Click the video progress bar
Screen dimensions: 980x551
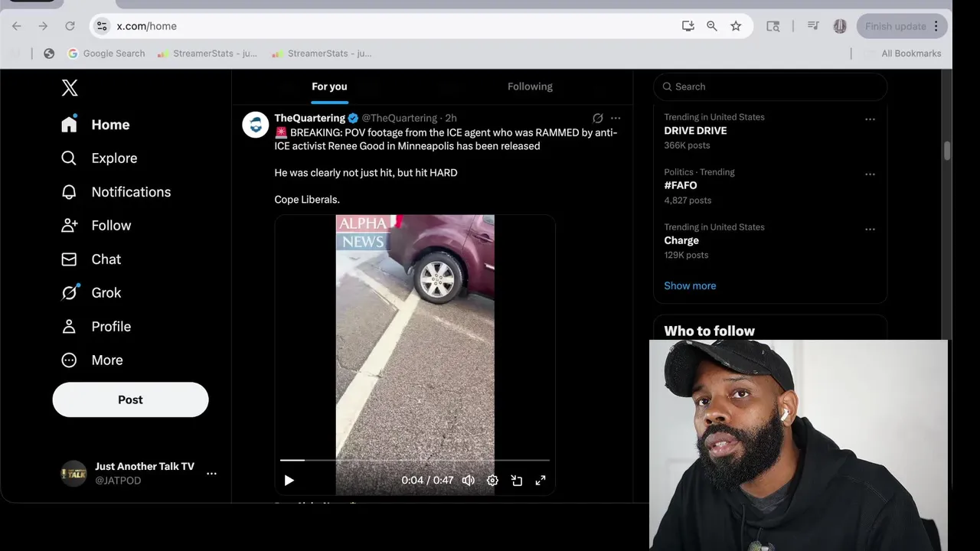coord(414,460)
